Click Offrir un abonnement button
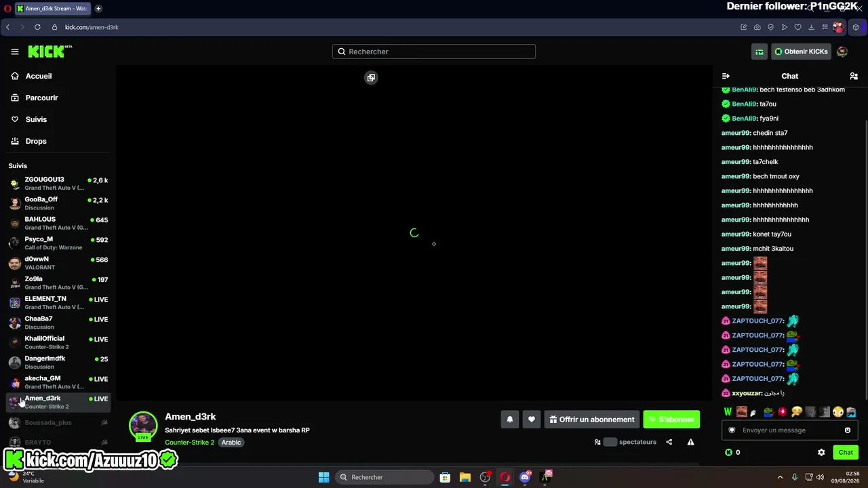The height and width of the screenshot is (488, 868). coord(592,420)
